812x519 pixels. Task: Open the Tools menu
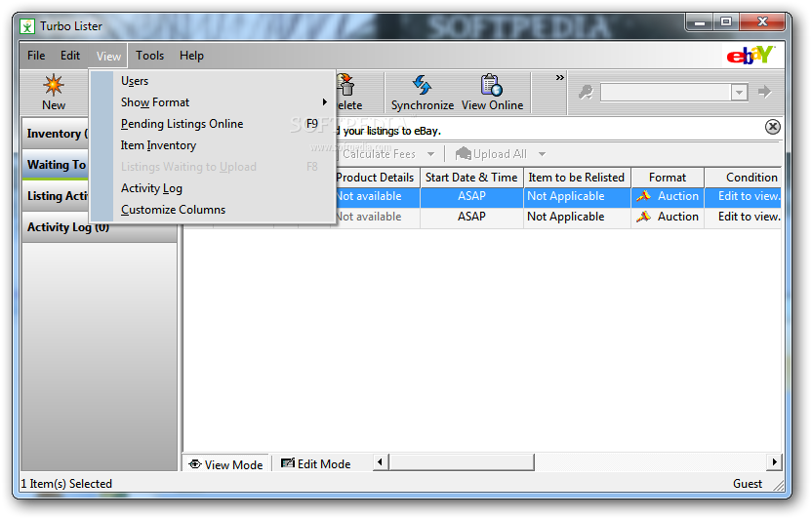point(149,56)
